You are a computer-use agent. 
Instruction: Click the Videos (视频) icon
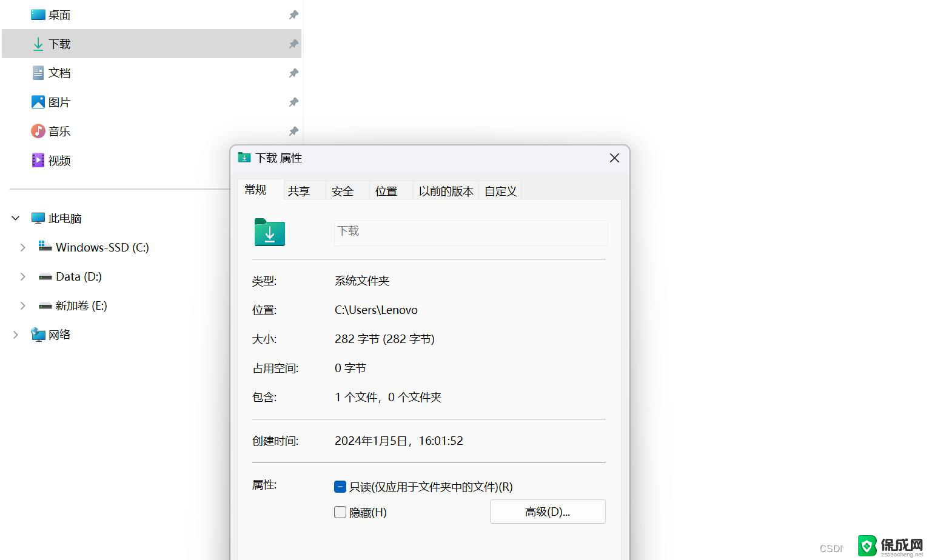click(x=38, y=160)
